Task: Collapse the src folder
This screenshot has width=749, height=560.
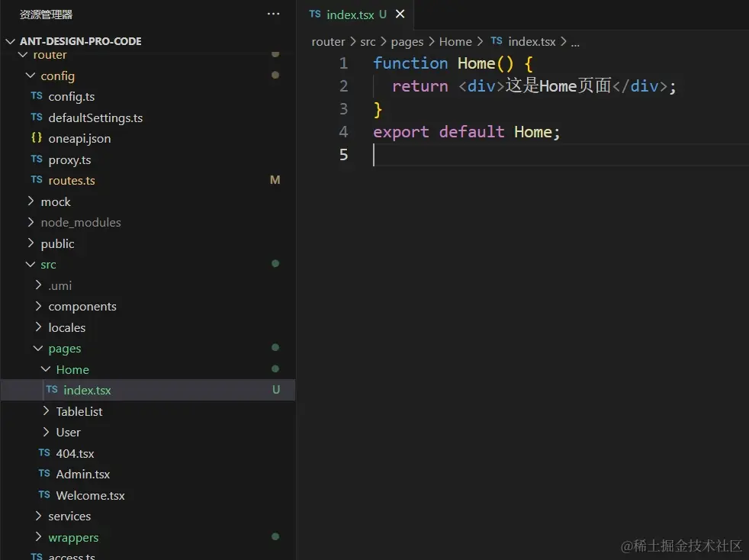Action: click(x=30, y=264)
